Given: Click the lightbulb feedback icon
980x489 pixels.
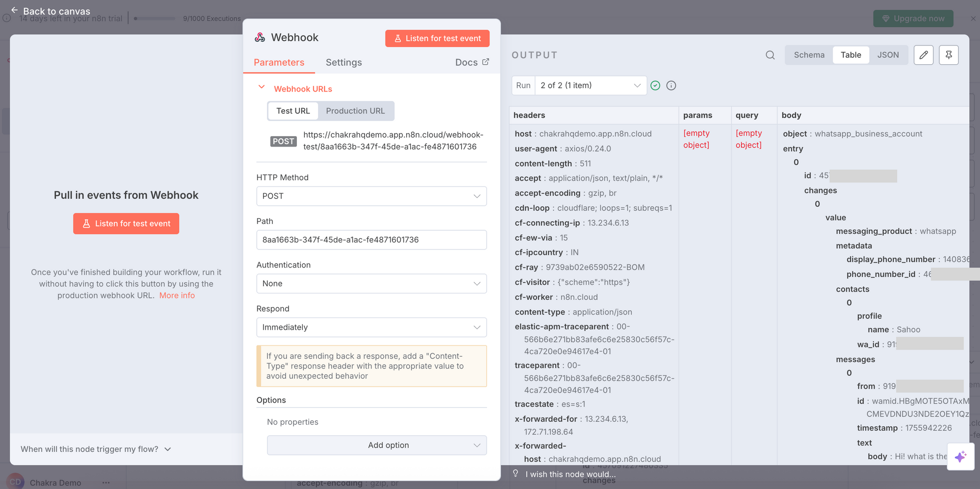Looking at the screenshot, I should click(x=515, y=473).
